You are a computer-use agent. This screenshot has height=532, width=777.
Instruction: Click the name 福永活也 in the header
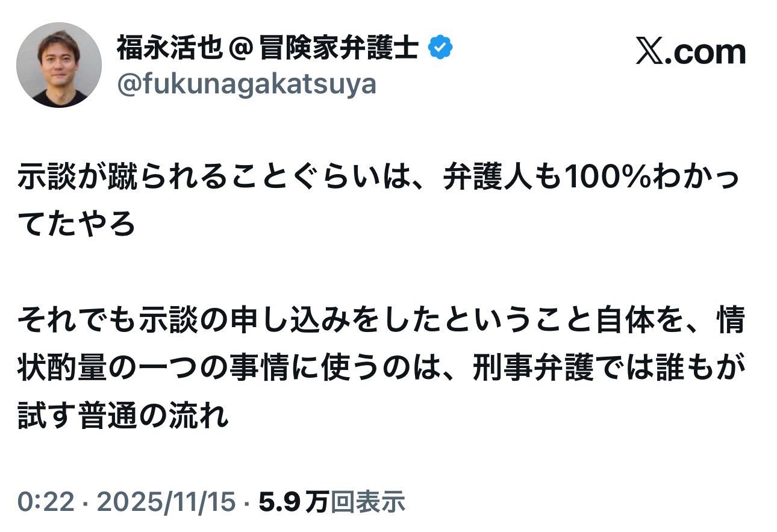click(161, 48)
